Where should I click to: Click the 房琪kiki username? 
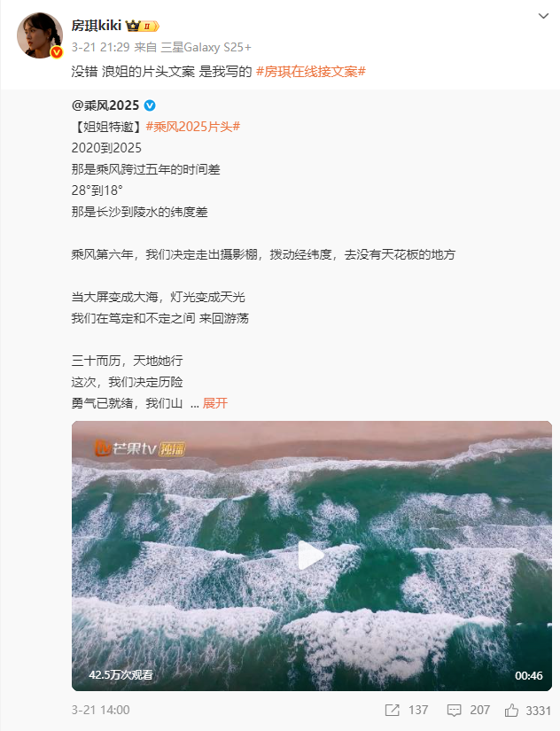tap(97, 25)
